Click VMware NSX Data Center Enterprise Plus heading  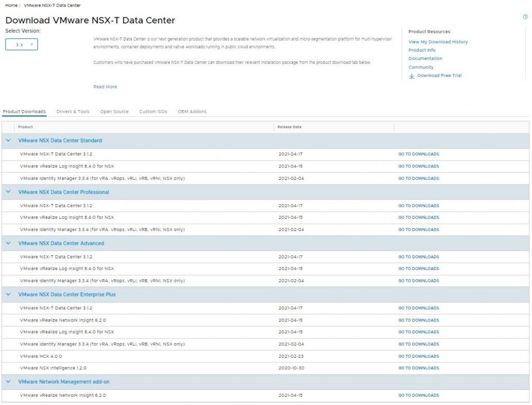point(67,294)
